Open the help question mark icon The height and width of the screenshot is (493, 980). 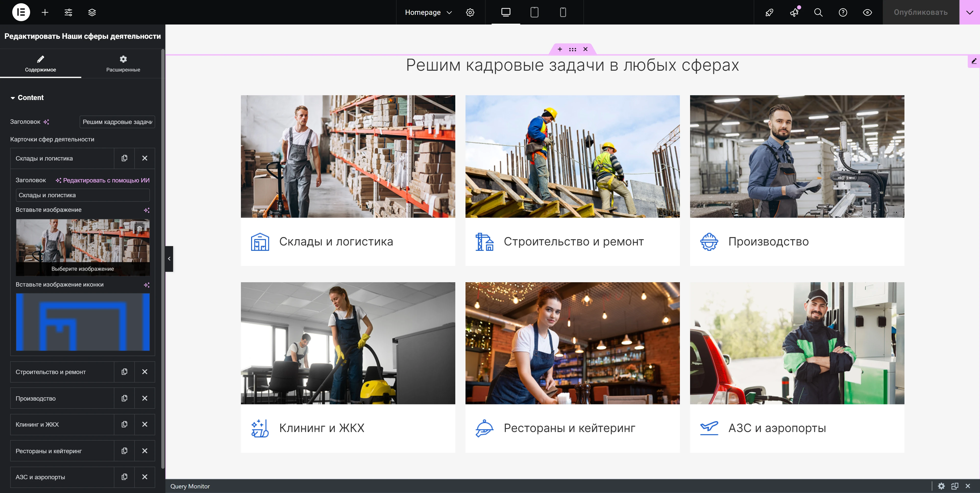click(843, 12)
